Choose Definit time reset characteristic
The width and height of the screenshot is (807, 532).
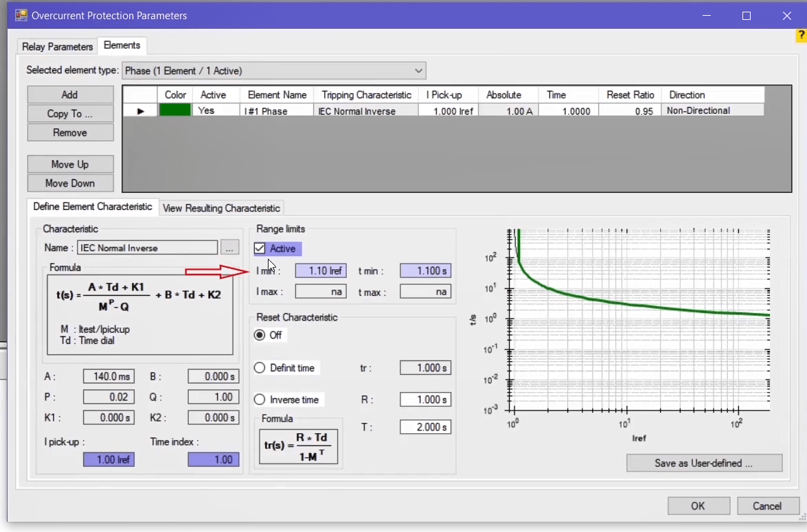click(260, 368)
